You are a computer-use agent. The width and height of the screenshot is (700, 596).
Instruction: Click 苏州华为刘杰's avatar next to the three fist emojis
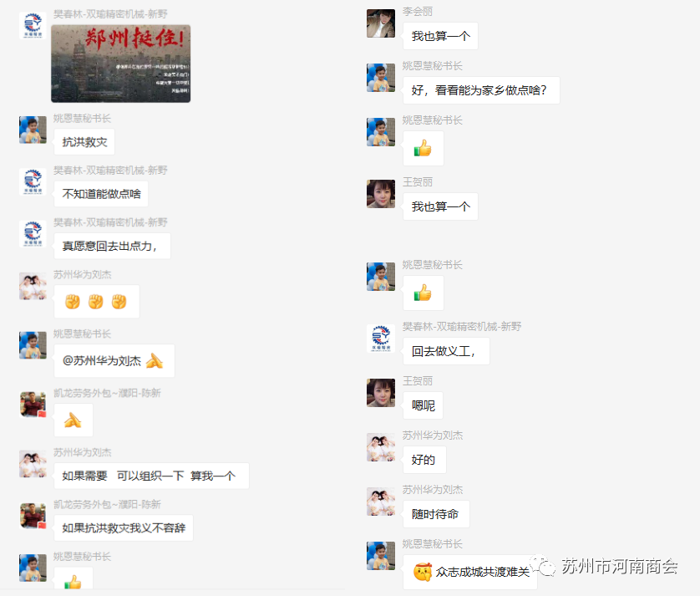[33, 286]
